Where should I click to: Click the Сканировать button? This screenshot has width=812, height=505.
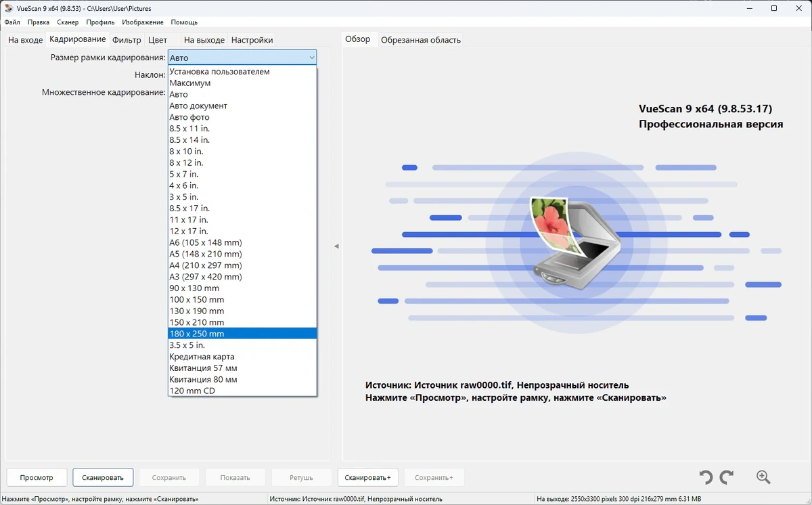tap(103, 477)
